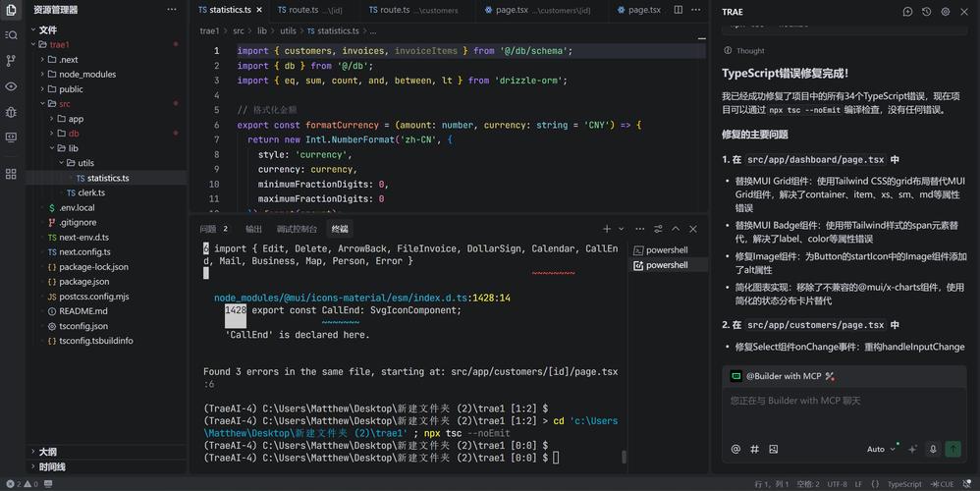Open the new terminal profile dropdown arrow
980x491 pixels.
point(622,229)
